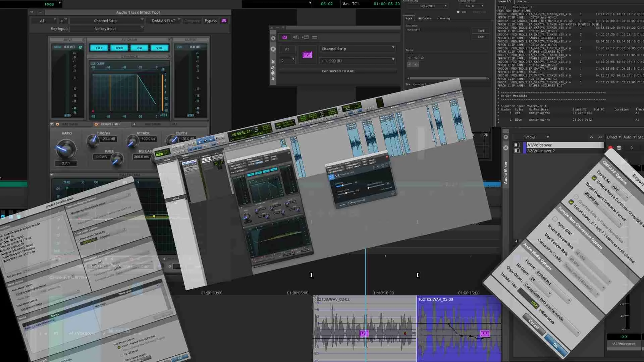Toggle Export stereo tracks as multi-channel checkbox

(571, 202)
